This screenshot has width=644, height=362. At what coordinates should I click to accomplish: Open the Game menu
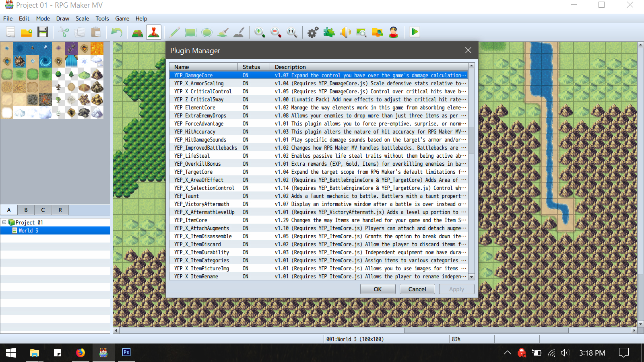[122, 19]
